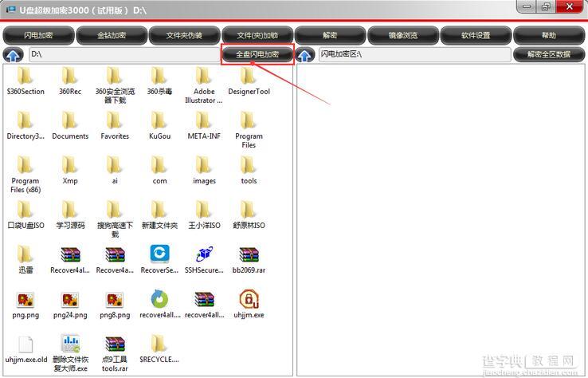Select the Favorites folder
Image resolution: width=588 pixels, height=378 pixels.
click(115, 126)
